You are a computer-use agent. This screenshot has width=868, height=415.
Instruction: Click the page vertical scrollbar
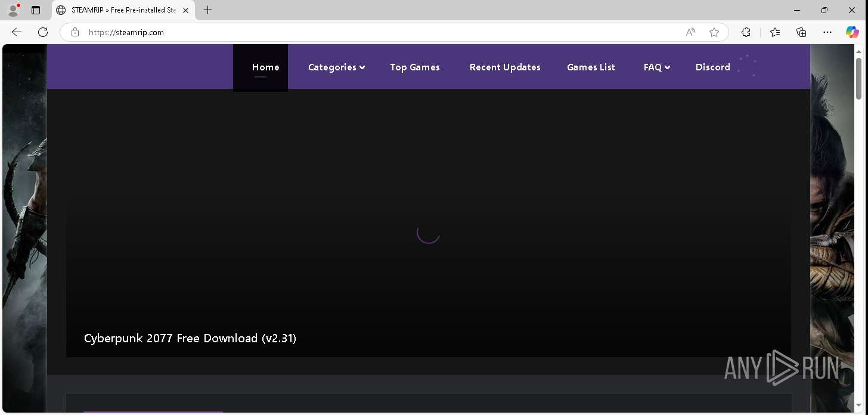tap(859, 79)
